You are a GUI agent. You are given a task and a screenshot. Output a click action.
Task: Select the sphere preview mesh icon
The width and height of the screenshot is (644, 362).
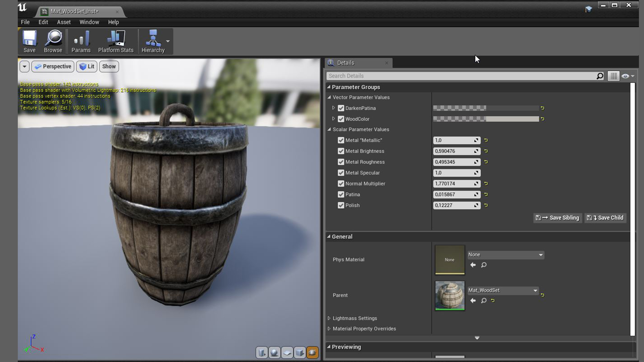[274, 352]
